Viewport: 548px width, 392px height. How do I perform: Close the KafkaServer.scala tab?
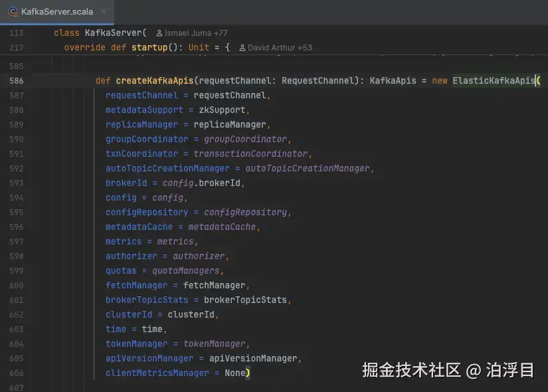pos(103,11)
